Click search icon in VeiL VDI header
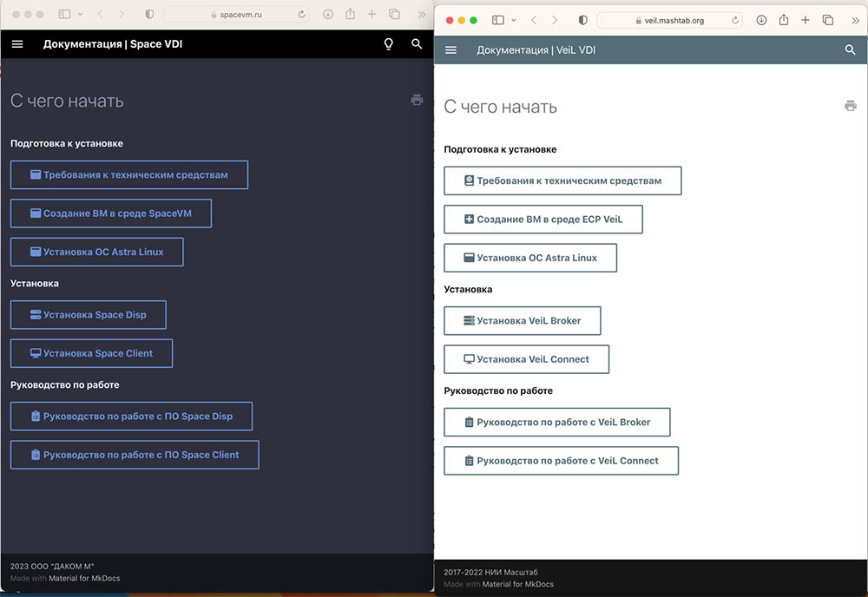 (850, 50)
